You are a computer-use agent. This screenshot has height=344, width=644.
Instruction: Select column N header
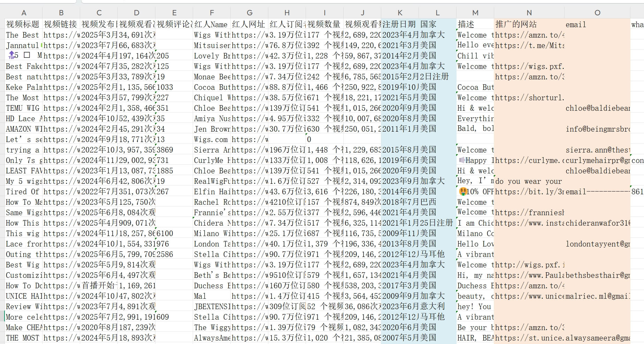[x=529, y=13]
